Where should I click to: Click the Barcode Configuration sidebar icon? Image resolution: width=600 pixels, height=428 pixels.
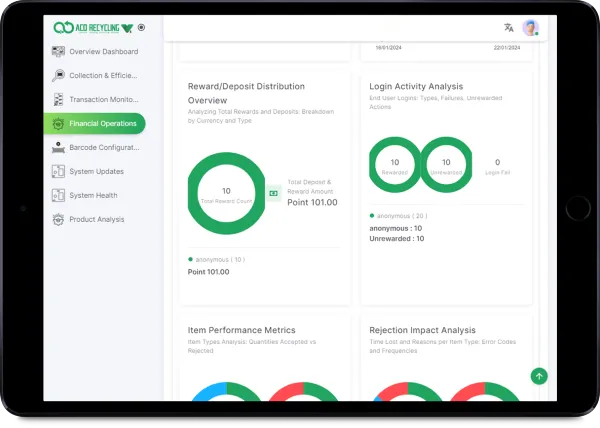(59, 148)
